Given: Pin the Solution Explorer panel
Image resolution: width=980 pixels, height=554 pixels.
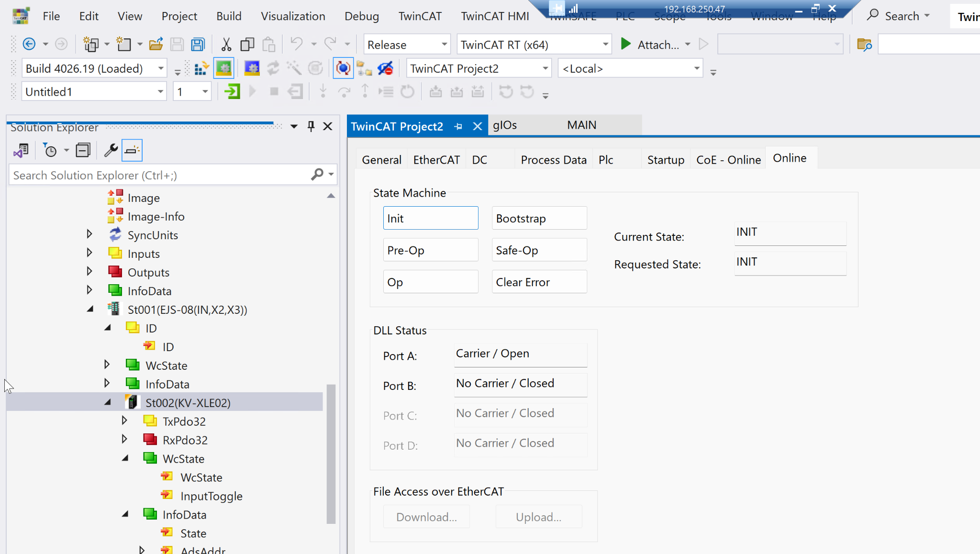Looking at the screenshot, I should pyautogui.click(x=311, y=126).
